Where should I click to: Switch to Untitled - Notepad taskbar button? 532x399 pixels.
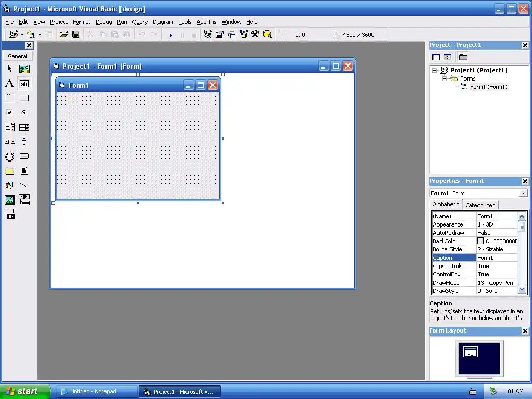(x=96, y=392)
